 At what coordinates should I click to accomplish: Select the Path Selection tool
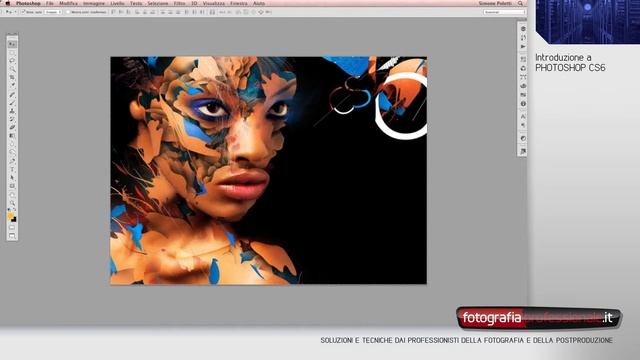(12, 178)
